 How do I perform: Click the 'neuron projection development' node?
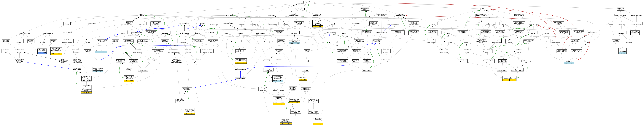[x=187, y=89]
